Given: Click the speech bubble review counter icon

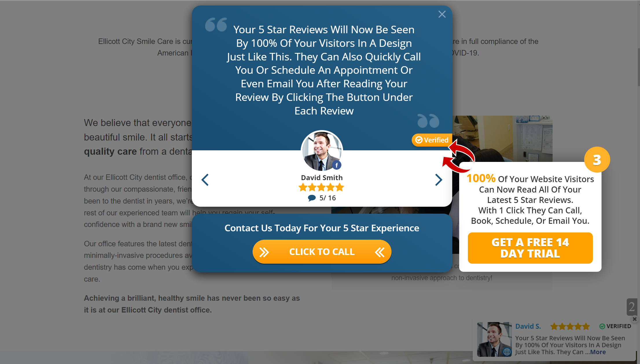Looking at the screenshot, I should tap(312, 198).
